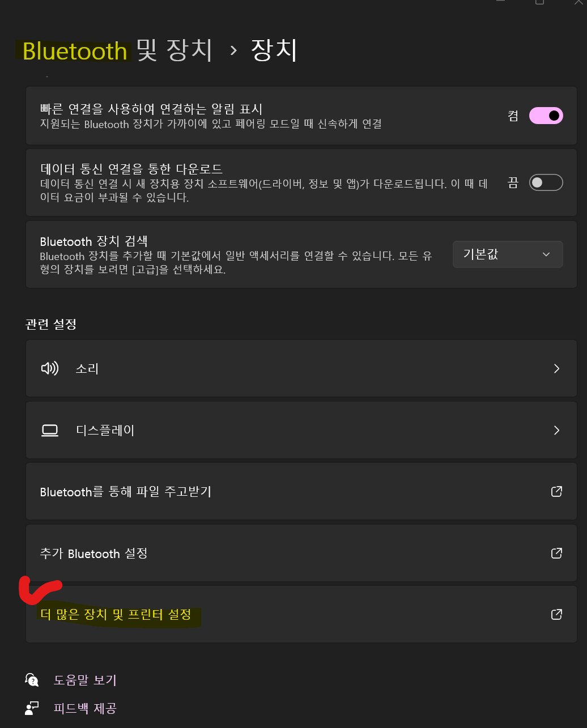
Task: Click the feedback icon next to 피드백 제공
Action: pyautogui.click(x=32, y=708)
